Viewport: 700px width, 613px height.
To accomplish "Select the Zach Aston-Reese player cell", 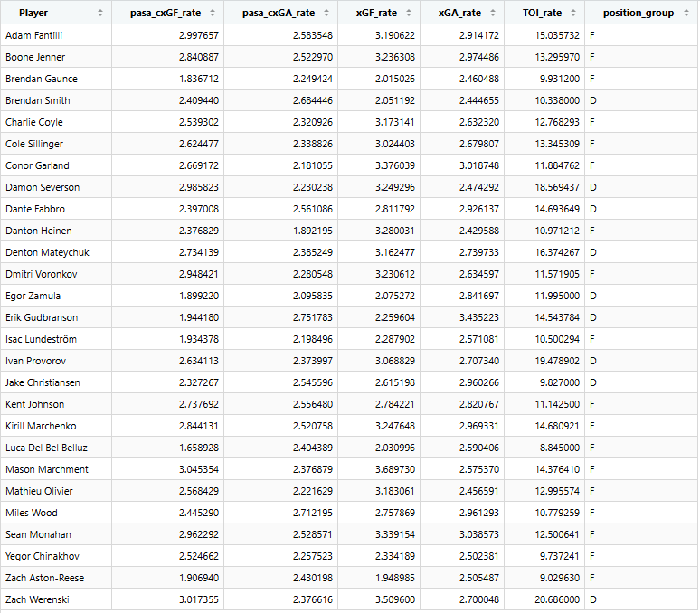I will 56,579.
